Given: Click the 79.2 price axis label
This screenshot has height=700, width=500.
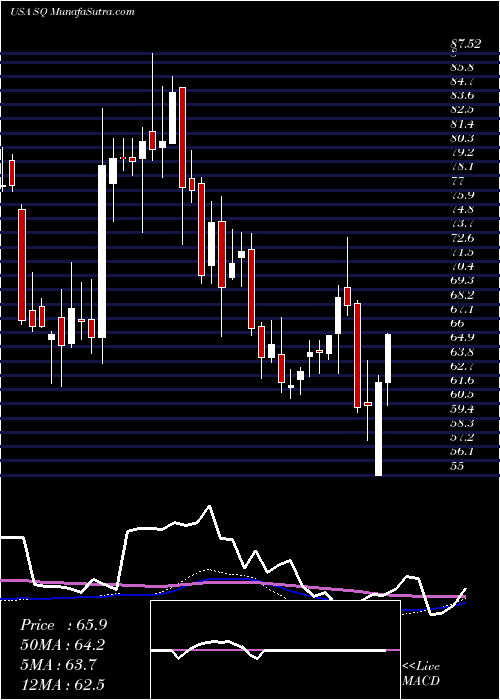Looking at the screenshot, I should (463, 153).
